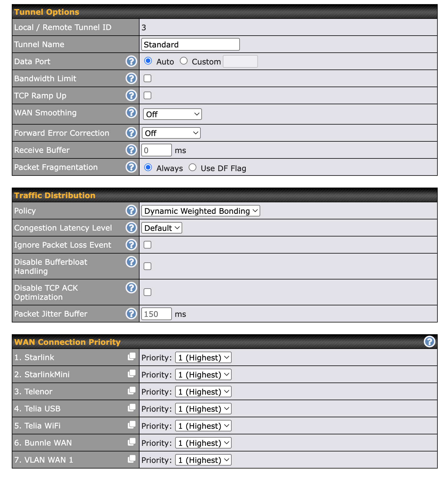This screenshot has height=480, width=448.
Task: Click the help icon beside Data Port
Action: coord(131,61)
